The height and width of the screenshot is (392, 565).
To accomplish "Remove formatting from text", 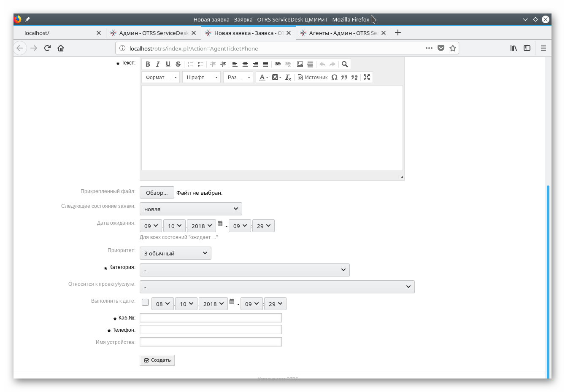I will (288, 77).
